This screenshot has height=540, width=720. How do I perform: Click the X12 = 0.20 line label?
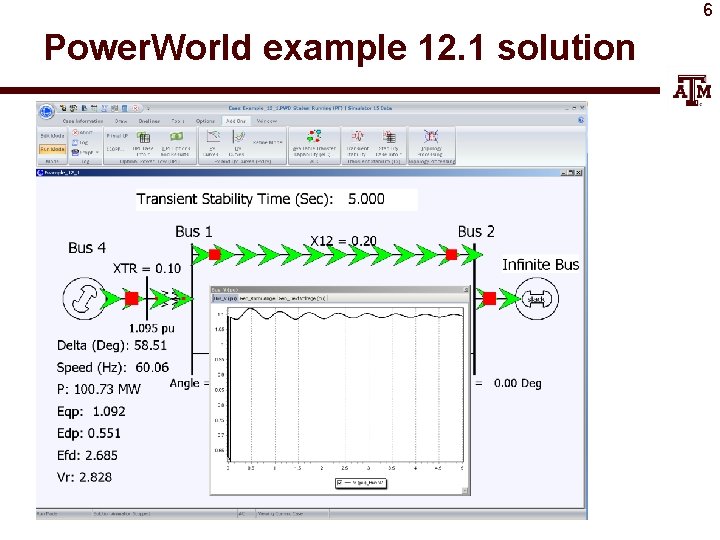point(343,241)
